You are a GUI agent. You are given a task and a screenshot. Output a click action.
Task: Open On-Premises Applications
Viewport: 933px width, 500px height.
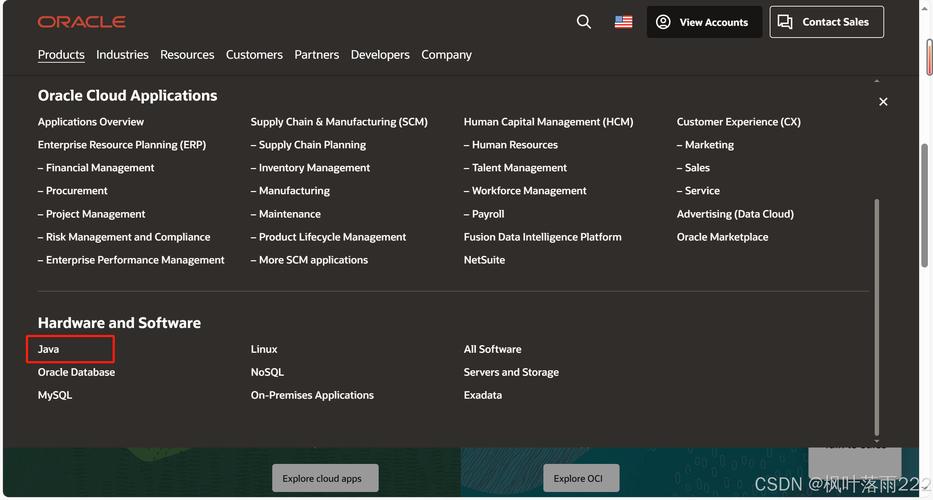(x=312, y=395)
